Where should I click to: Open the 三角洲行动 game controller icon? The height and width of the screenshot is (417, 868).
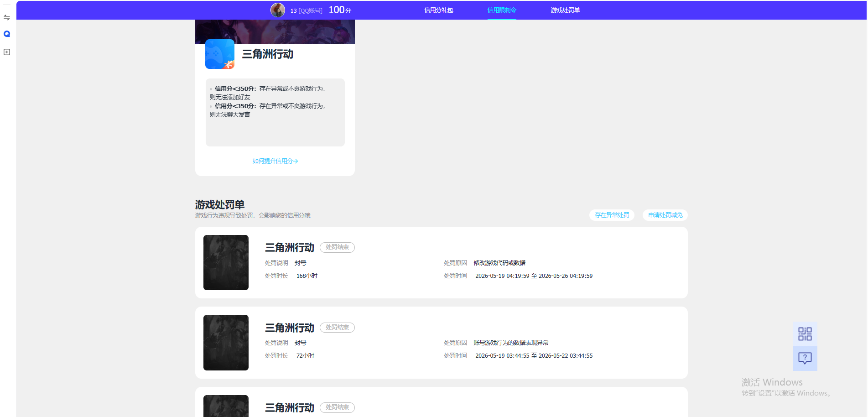pos(220,54)
